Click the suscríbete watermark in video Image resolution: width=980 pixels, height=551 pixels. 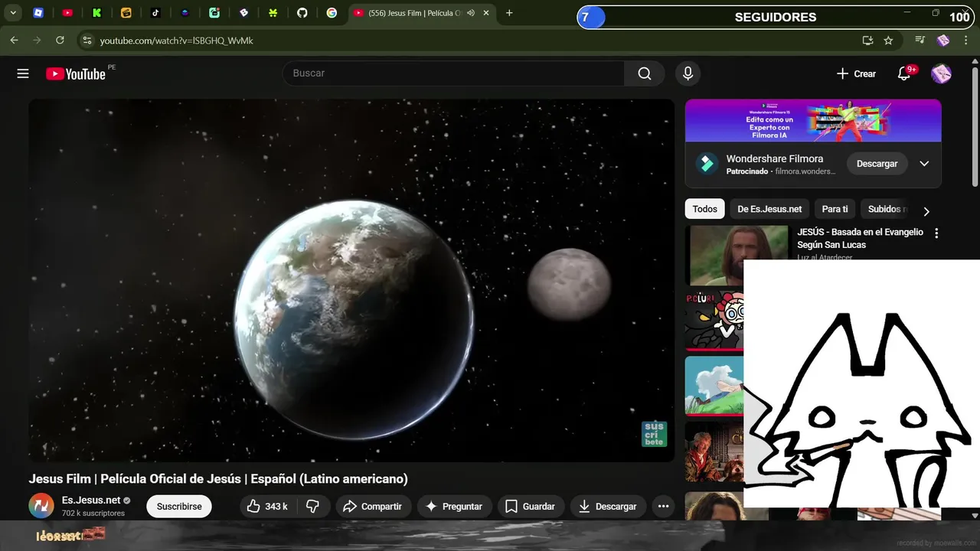654,434
